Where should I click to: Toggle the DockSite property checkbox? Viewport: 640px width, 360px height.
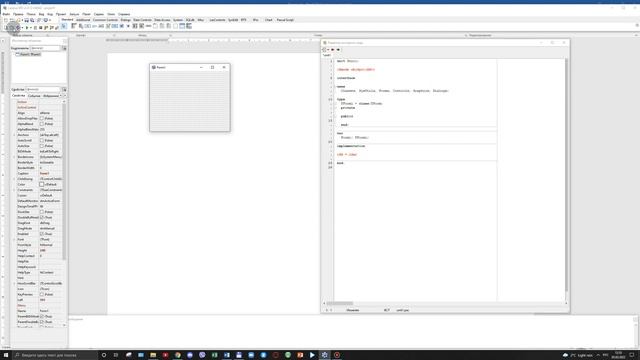pyautogui.click(x=42, y=212)
